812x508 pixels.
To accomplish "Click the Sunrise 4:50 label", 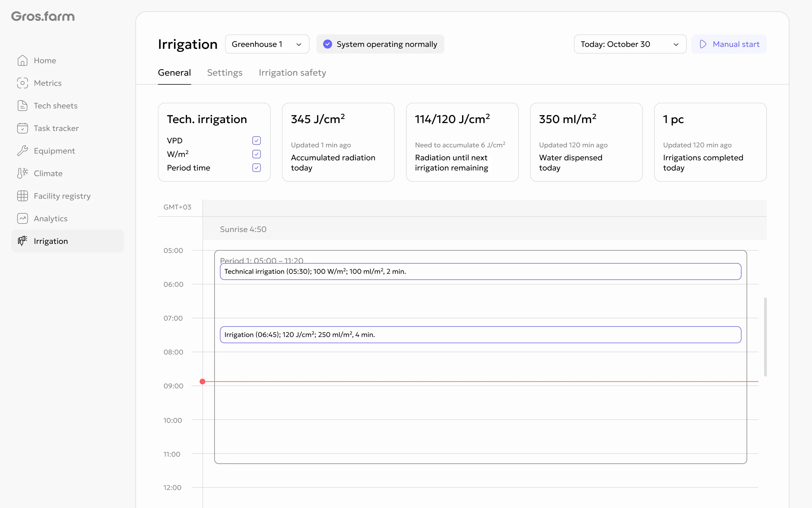I will click(x=243, y=229).
